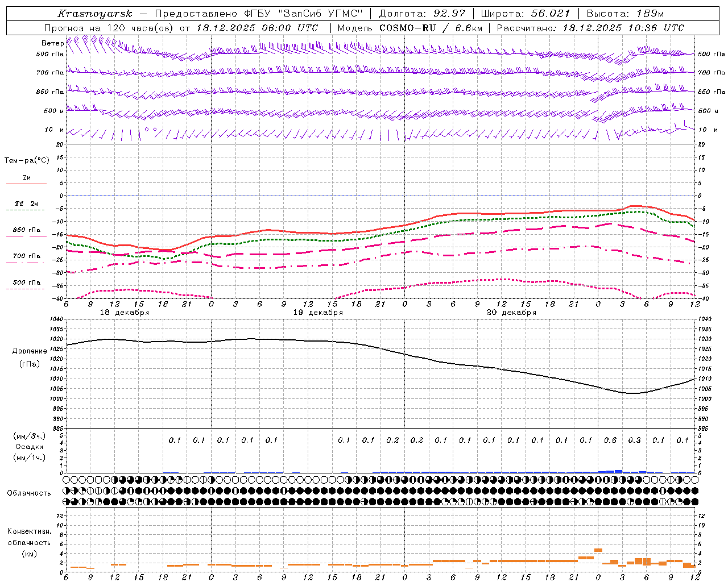Click the "Облачность" cloud cover label

tap(29, 493)
